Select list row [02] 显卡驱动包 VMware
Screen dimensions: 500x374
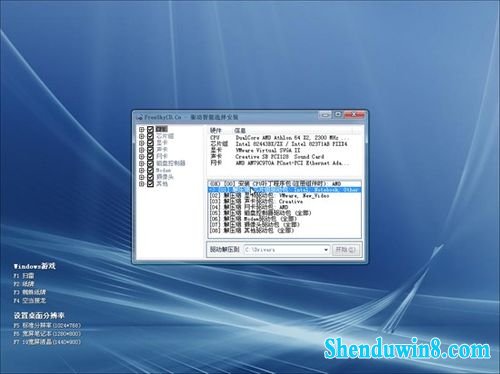(284, 196)
